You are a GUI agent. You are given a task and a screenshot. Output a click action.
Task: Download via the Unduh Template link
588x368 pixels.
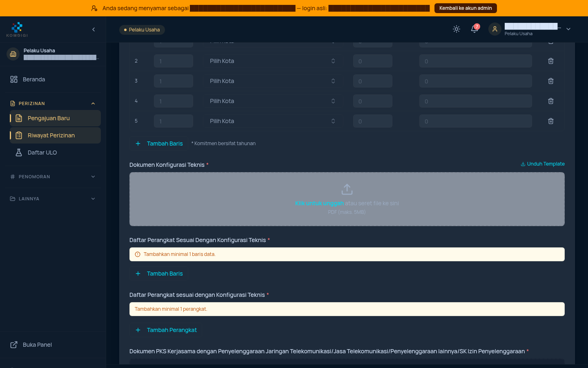[543, 164]
